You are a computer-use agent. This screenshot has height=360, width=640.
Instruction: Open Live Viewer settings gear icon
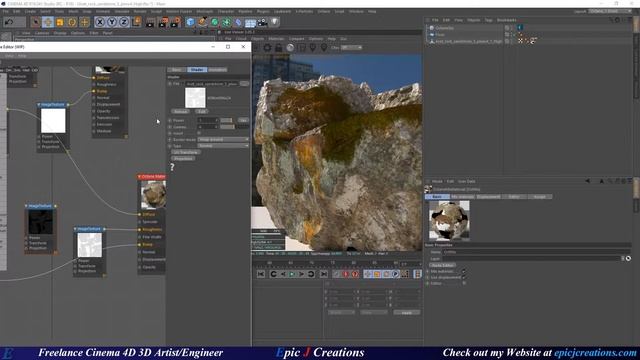point(267,48)
